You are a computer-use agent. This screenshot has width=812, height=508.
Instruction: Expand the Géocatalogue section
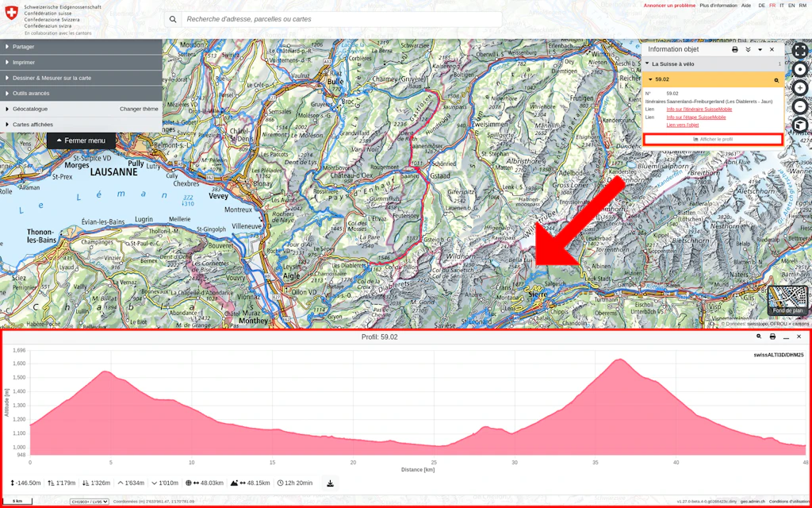click(x=30, y=109)
